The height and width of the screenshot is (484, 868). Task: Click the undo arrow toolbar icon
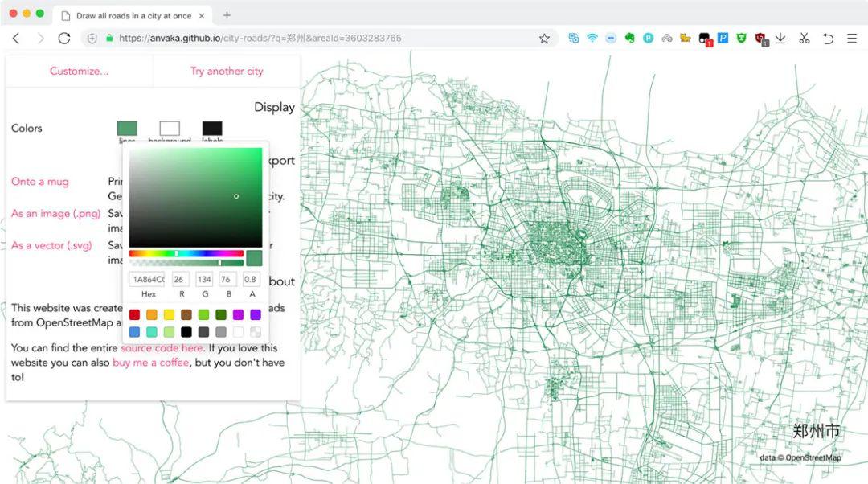(x=828, y=38)
